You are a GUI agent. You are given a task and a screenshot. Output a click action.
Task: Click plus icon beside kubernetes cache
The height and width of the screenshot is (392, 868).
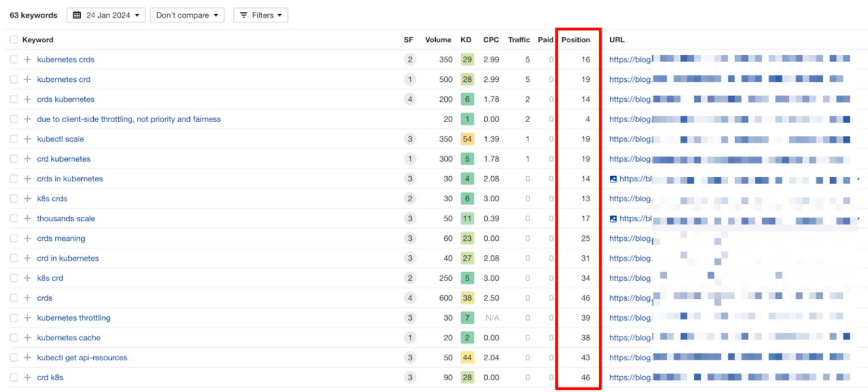tap(27, 338)
